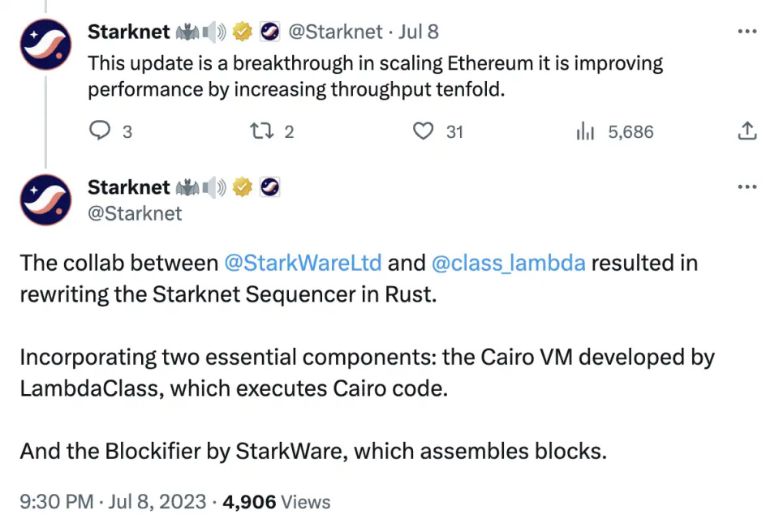Open more options on the bottom tweet

tap(747, 187)
